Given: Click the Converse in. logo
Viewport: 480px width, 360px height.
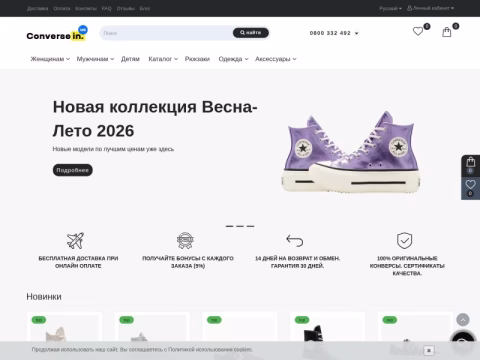Looking at the screenshot, I should 57,34.
